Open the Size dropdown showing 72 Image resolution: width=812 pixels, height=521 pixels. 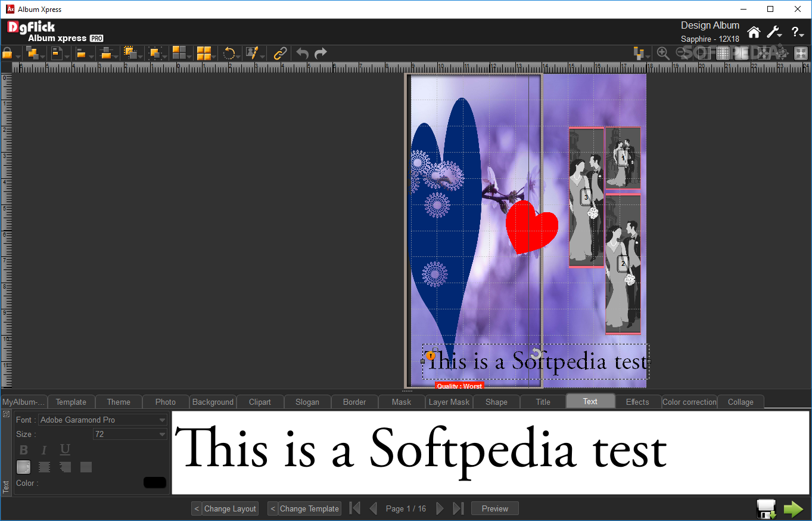(130, 434)
